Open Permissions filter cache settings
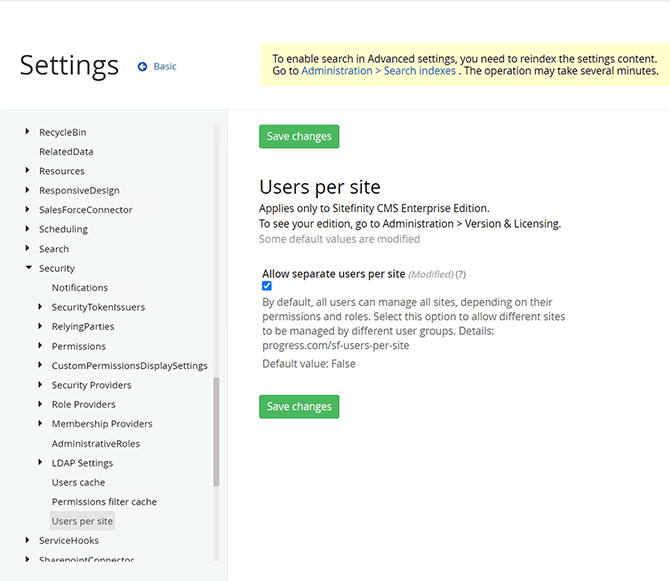Image resolution: width=670 pixels, height=581 pixels. 104,502
